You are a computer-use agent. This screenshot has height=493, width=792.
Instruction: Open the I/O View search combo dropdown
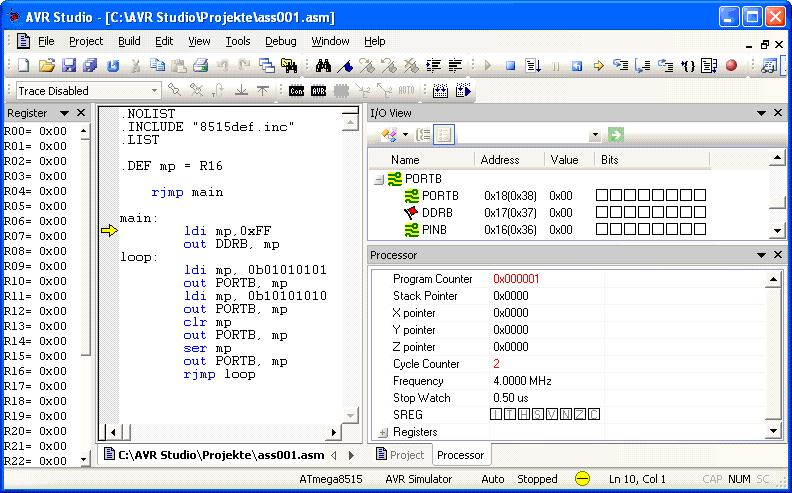[x=595, y=135]
